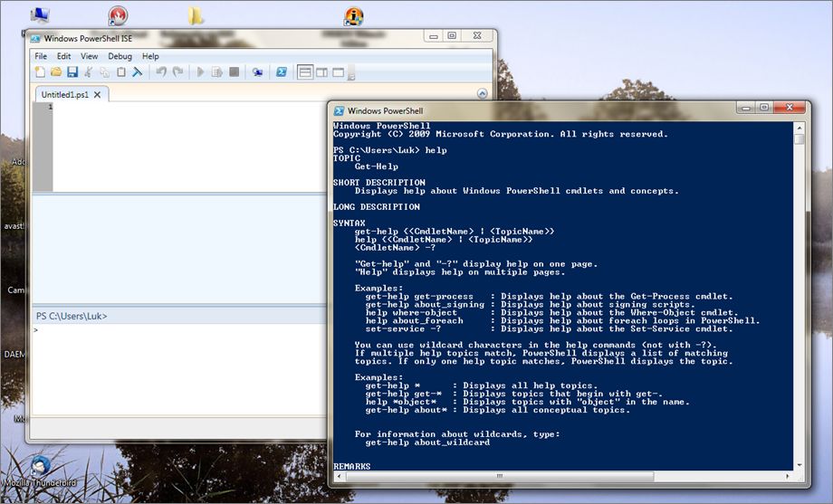Viewport: 833px width, 504px height.
Task: Click the ISE output pane
Action: (179, 249)
